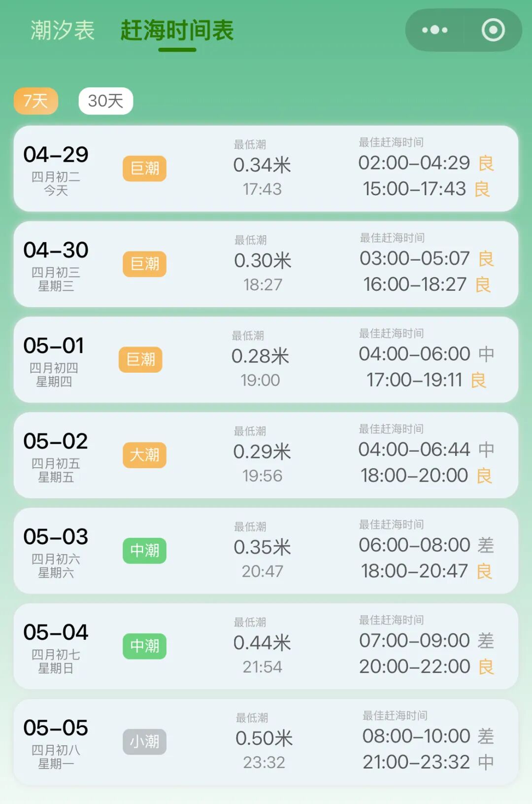The width and height of the screenshot is (532, 804).
Task: Tap the 中潮 badge on 05-04
Action: 145,646
